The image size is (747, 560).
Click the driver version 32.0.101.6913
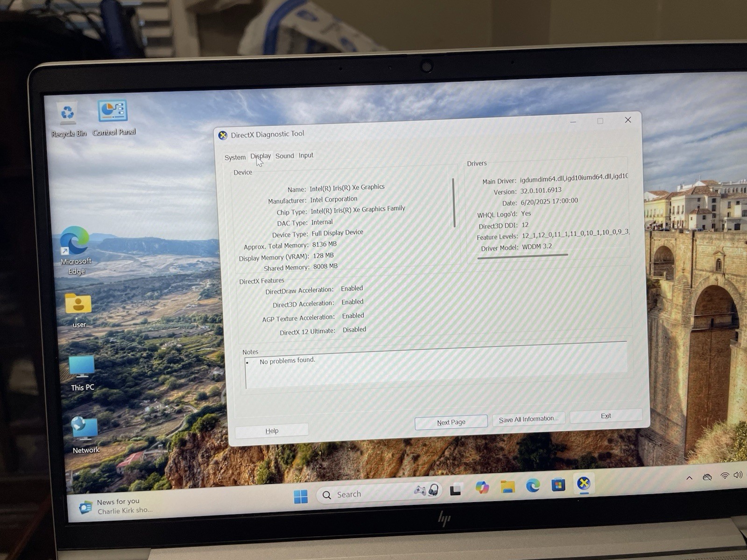pyautogui.click(x=541, y=190)
